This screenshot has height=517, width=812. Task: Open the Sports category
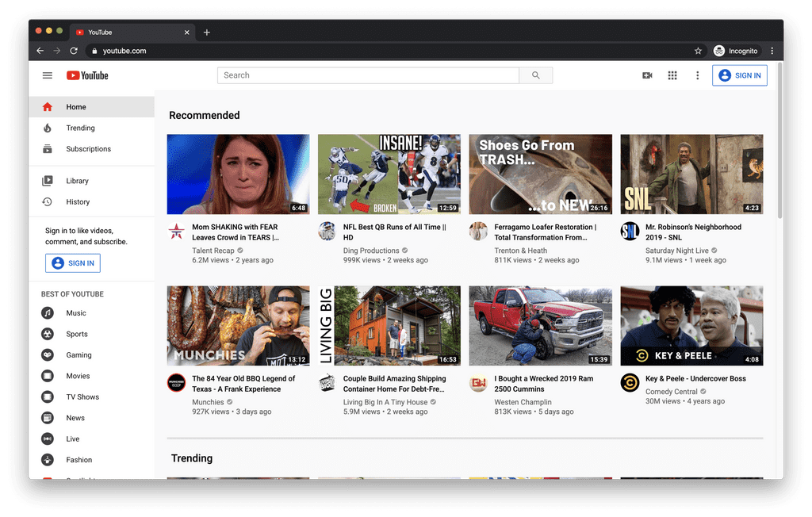tap(92, 334)
